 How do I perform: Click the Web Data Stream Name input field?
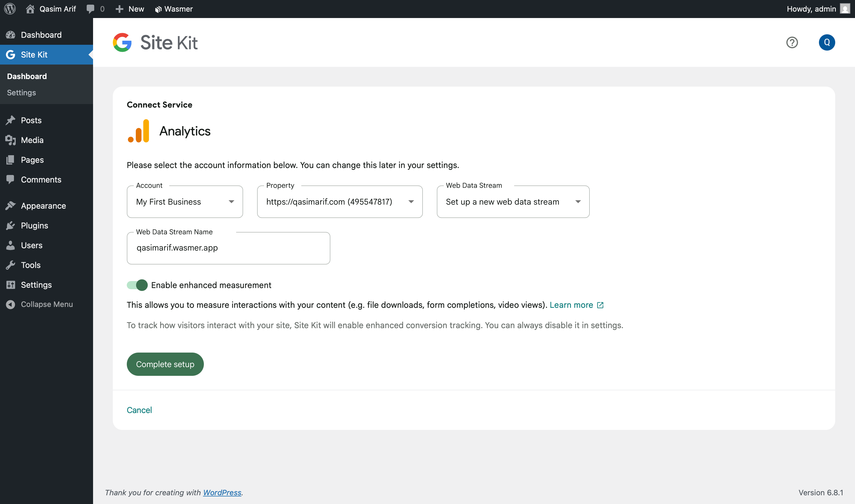(228, 248)
